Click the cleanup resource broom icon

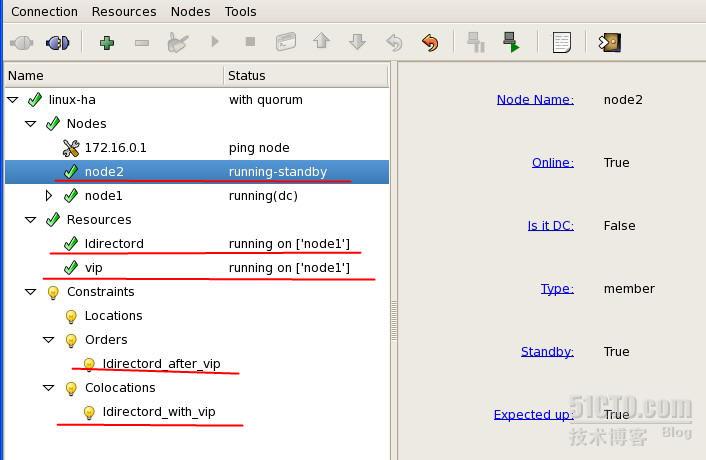click(x=177, y=43)
